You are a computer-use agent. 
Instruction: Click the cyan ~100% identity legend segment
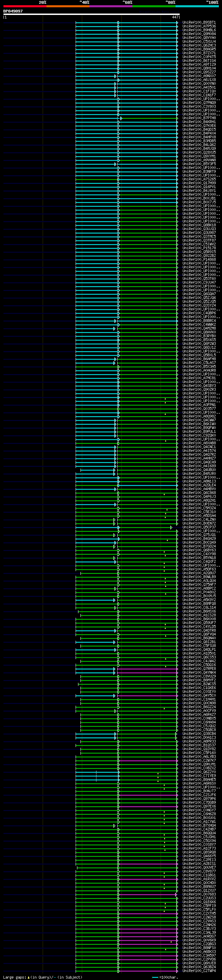[197, 6]
